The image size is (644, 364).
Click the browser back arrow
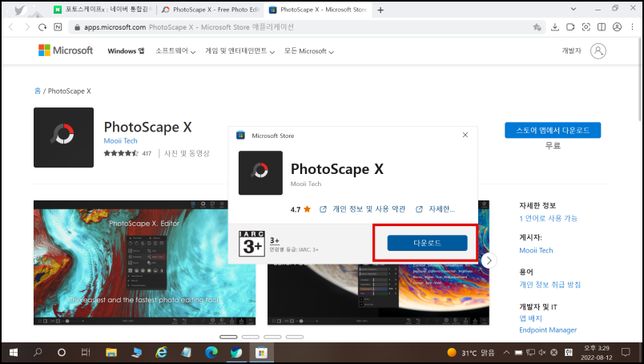coord(11,27)
